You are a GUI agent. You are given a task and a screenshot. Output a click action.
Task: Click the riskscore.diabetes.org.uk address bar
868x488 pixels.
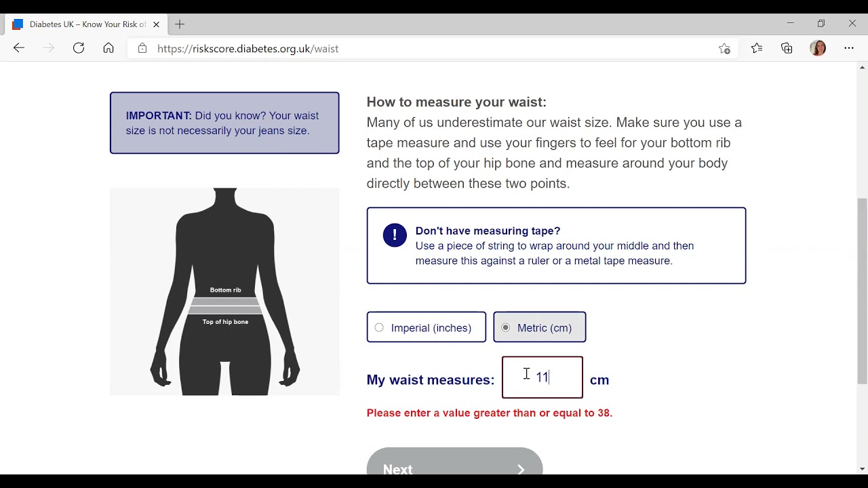434,49
